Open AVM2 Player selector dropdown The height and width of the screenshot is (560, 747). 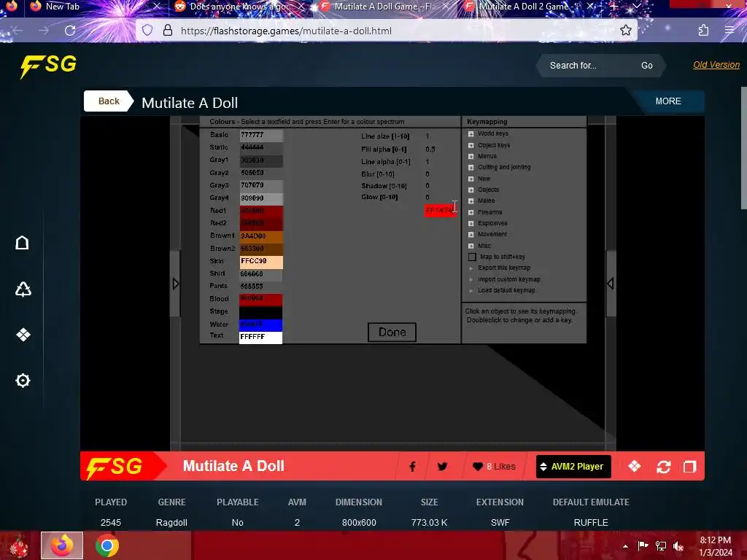pos(573,467)
